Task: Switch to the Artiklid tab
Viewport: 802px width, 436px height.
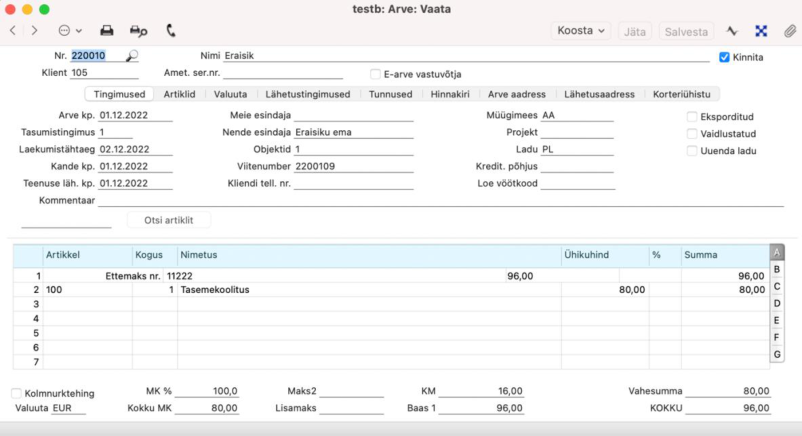Action: [x=179, y=94]
